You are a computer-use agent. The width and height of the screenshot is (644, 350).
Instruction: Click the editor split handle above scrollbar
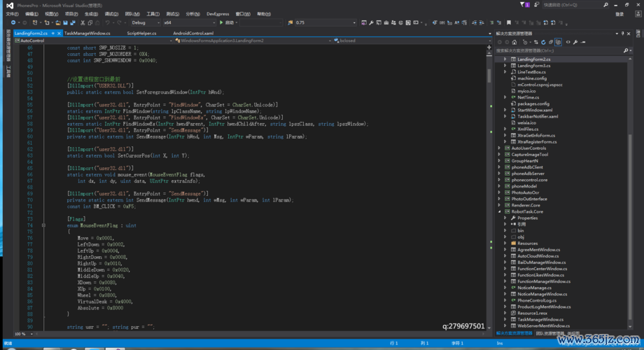tap(489, 47)
